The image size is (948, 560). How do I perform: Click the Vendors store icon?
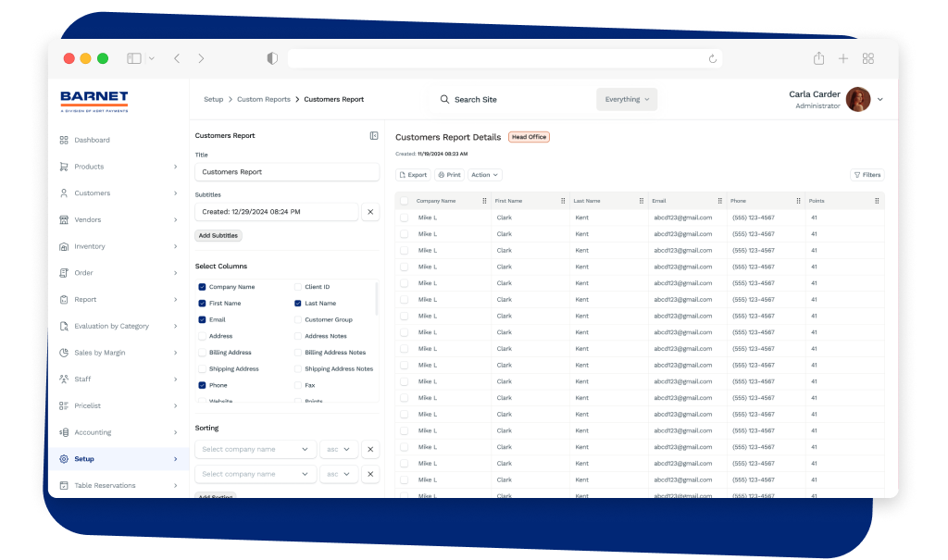[x=64, y=220]
